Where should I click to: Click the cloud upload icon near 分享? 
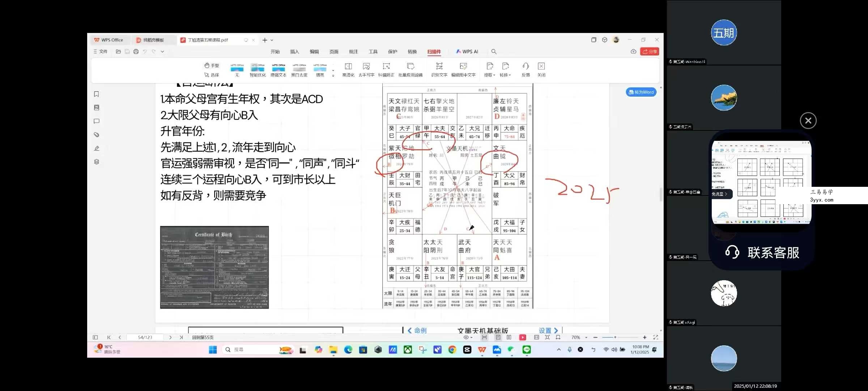click(633, 51)
